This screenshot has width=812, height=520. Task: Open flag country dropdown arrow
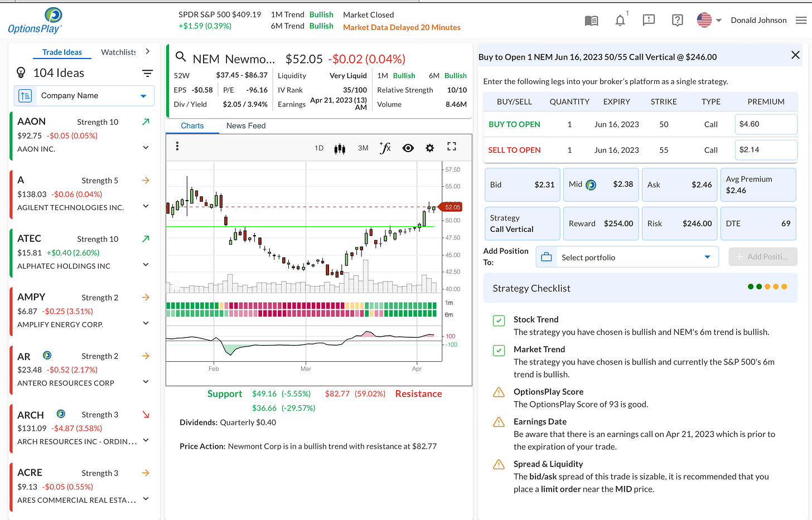719,21
